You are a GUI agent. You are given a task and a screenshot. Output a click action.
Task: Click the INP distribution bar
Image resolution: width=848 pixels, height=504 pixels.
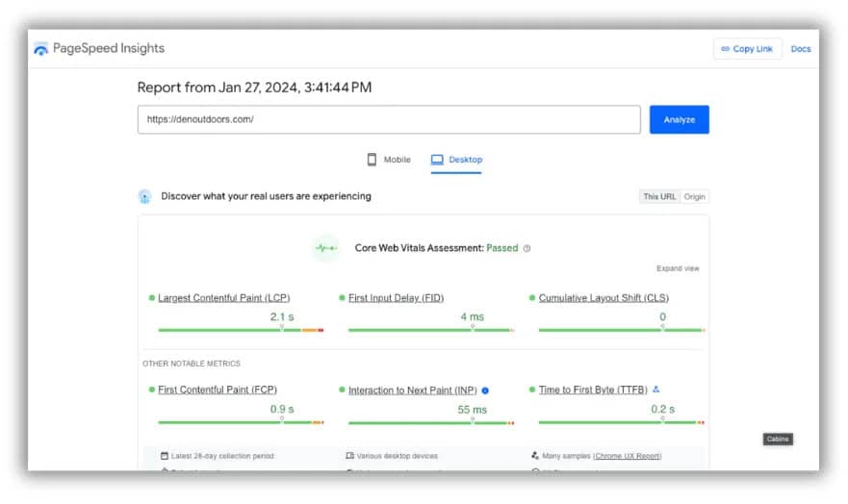431,423
